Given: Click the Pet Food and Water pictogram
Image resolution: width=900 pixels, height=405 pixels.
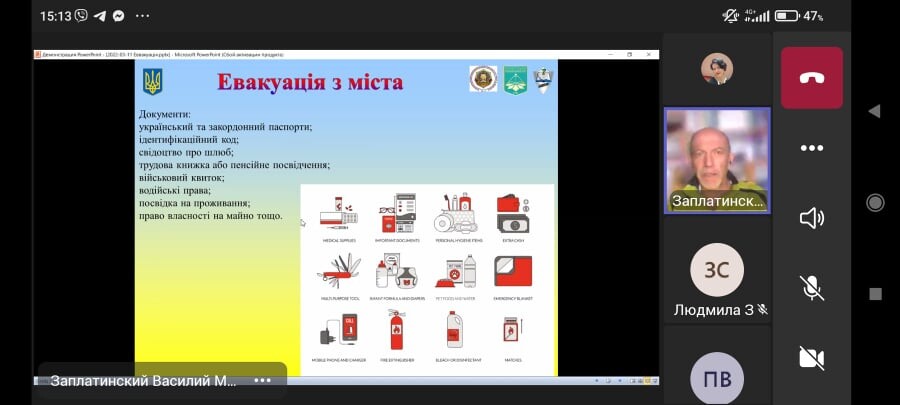Looking at the screenshot, I should coord(456,271).
